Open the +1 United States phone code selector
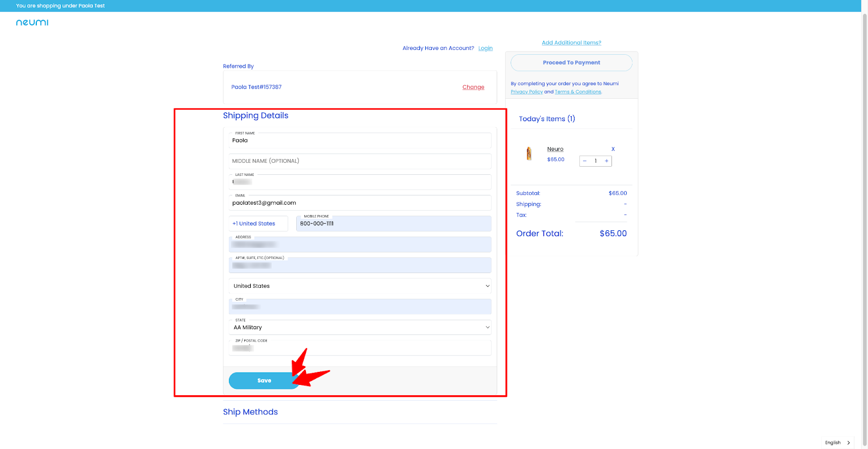This screenshot has height=449, width=868. tap(258, 224)
